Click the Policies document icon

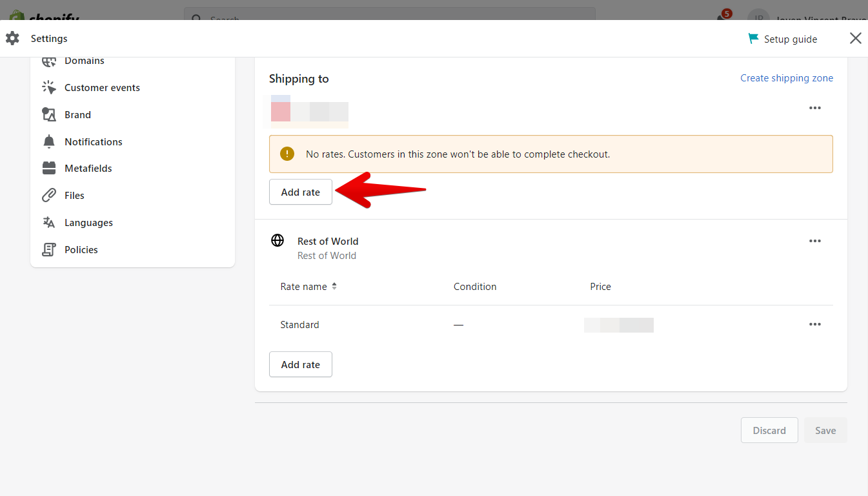[49, 249]
